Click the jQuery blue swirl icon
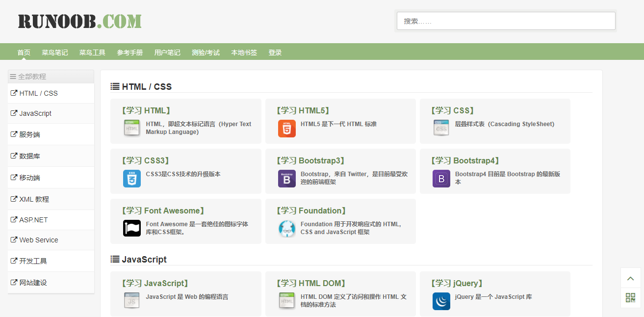Viewport: 644px width, 317px height. pos(441,301)
